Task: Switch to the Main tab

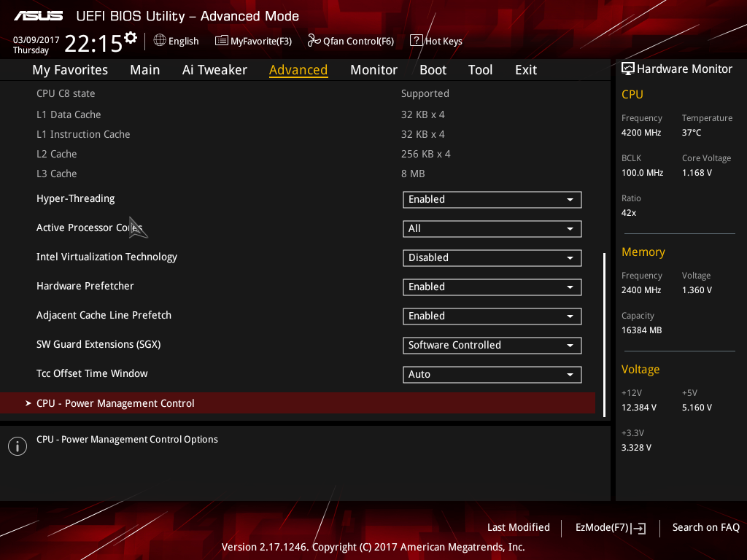Action: [x=145, y=70]
